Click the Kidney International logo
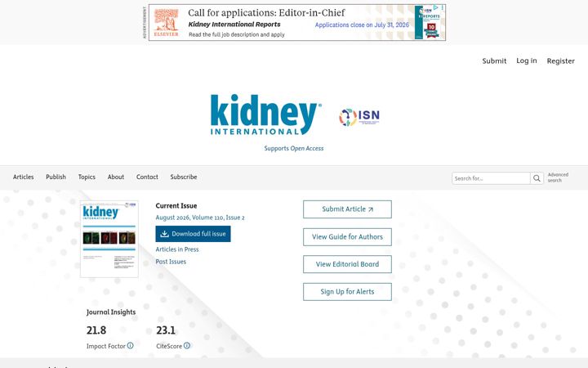Screen dimensions: 588x368 [266, 114]
